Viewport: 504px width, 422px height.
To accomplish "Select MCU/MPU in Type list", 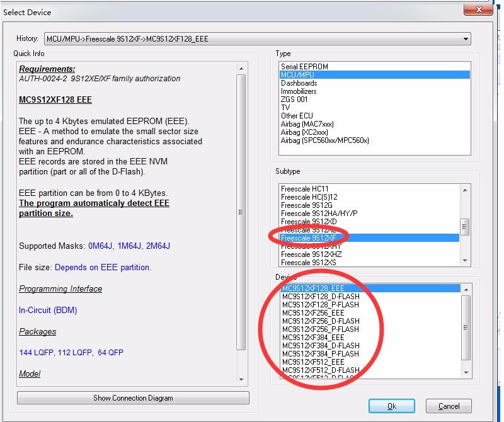I will pos(374,75).
